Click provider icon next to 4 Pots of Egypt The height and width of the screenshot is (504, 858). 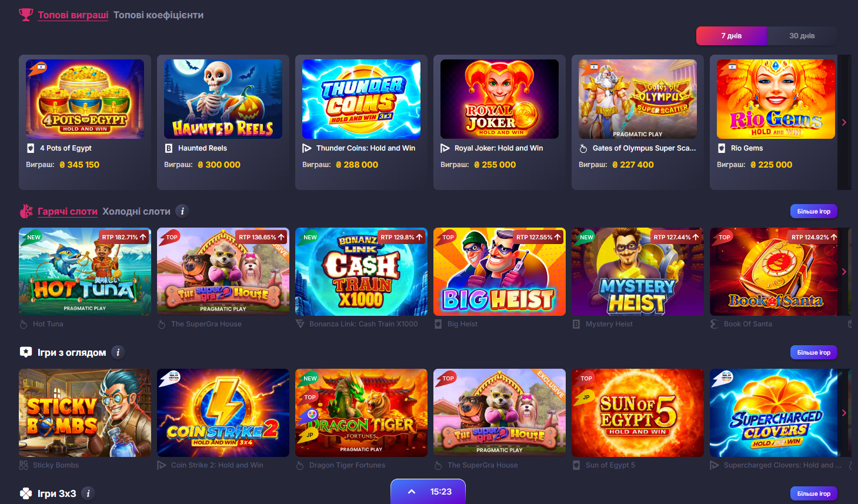[31, 148]
